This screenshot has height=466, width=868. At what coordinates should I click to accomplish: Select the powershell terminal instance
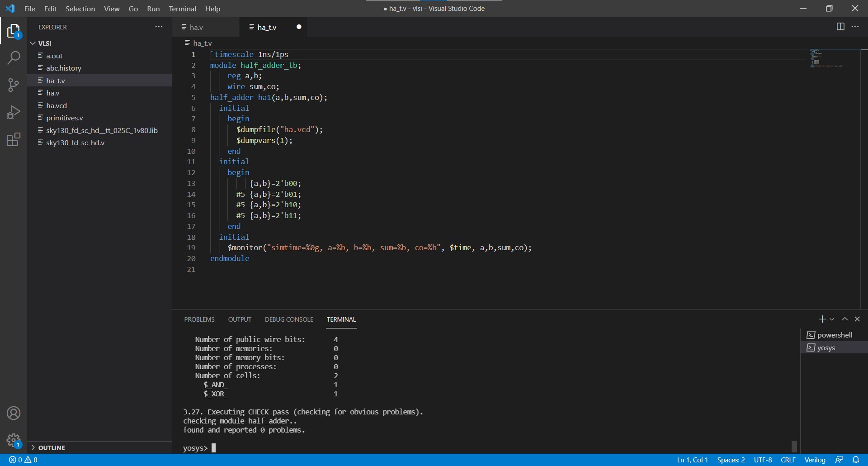[x=834, y=335]
